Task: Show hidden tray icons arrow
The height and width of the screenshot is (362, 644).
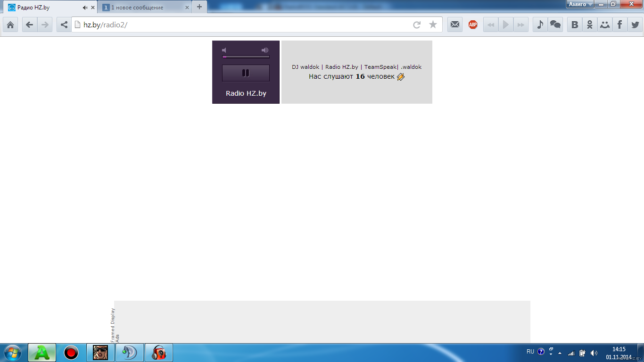Action: click(560, 353)
